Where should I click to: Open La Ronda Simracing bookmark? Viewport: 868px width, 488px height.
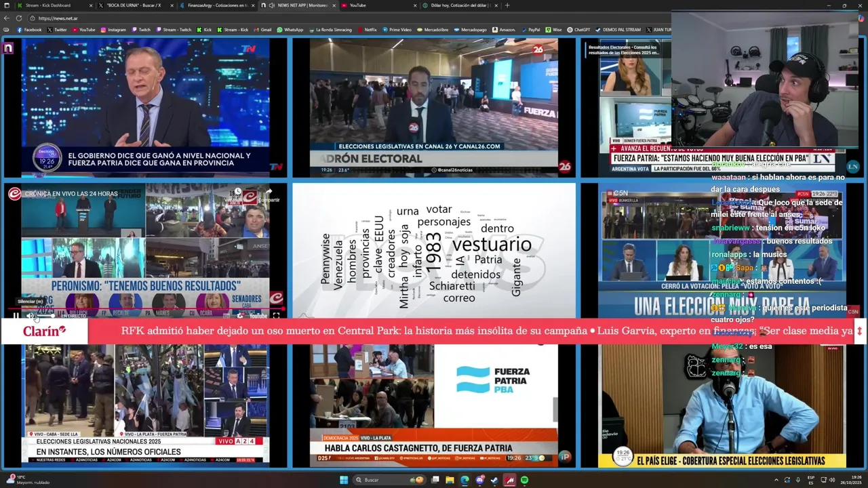tap(330, 30)
